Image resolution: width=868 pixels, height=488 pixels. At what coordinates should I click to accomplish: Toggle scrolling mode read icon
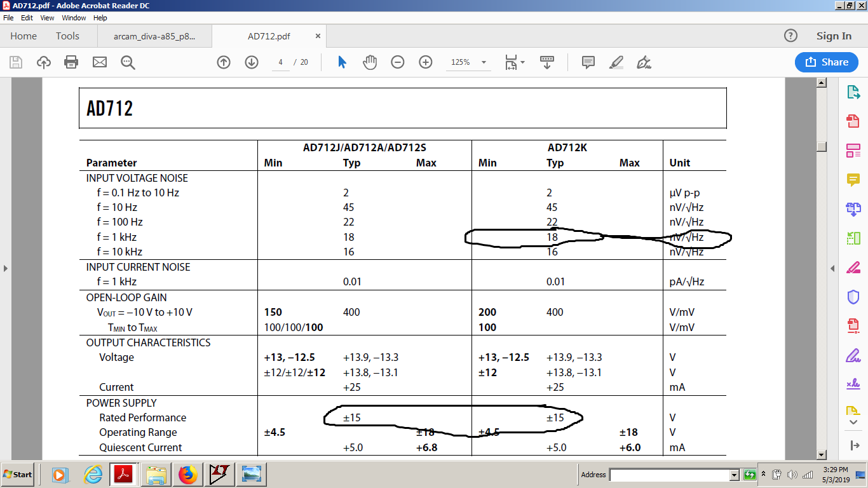pyautogui.click(x=547, y=62)
